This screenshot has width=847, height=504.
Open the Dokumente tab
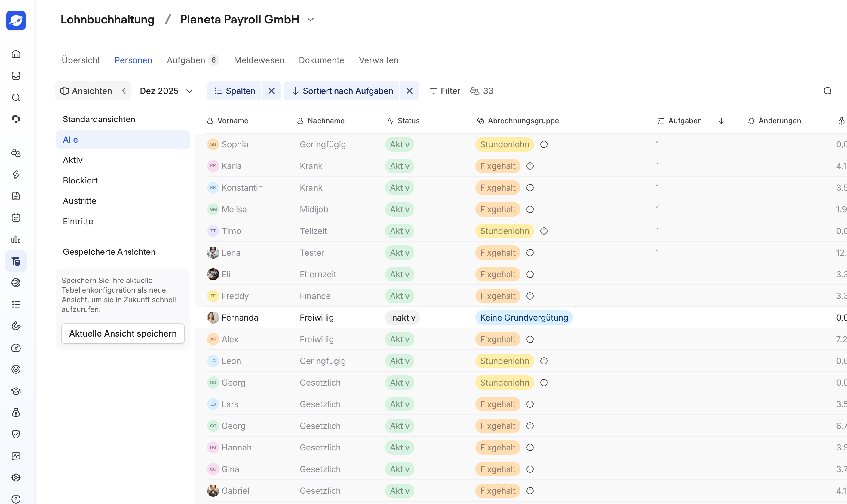click(321, 60)
